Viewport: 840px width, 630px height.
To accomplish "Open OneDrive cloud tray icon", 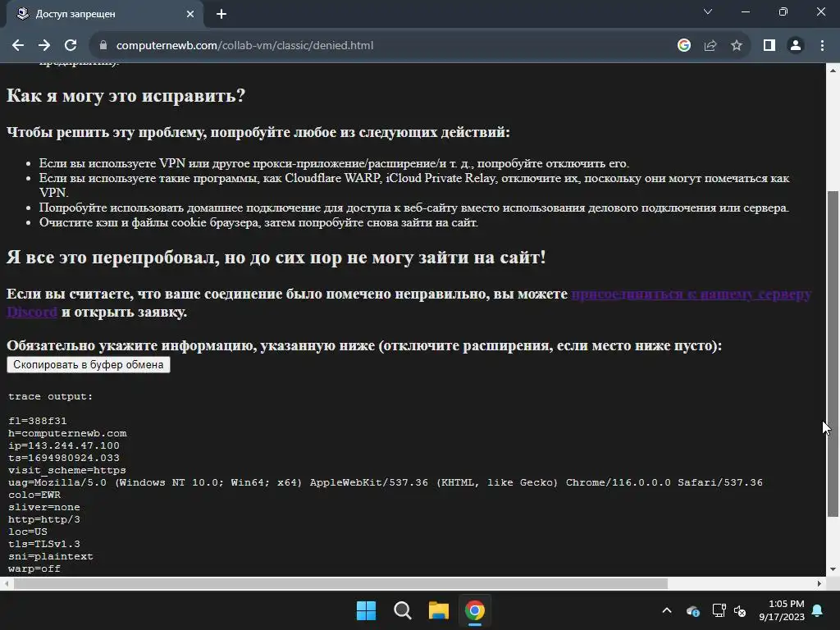I will tap(692, 610).
